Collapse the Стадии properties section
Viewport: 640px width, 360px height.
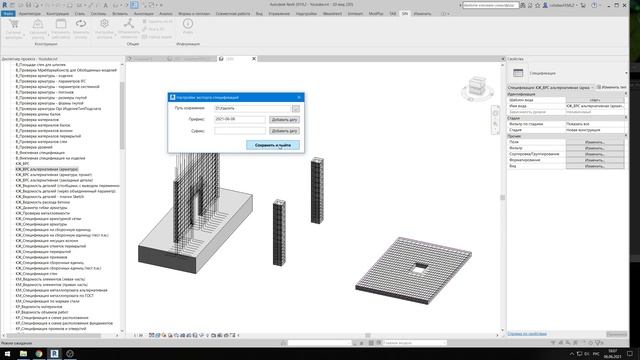pyautogui.click(x=626, y=118)
